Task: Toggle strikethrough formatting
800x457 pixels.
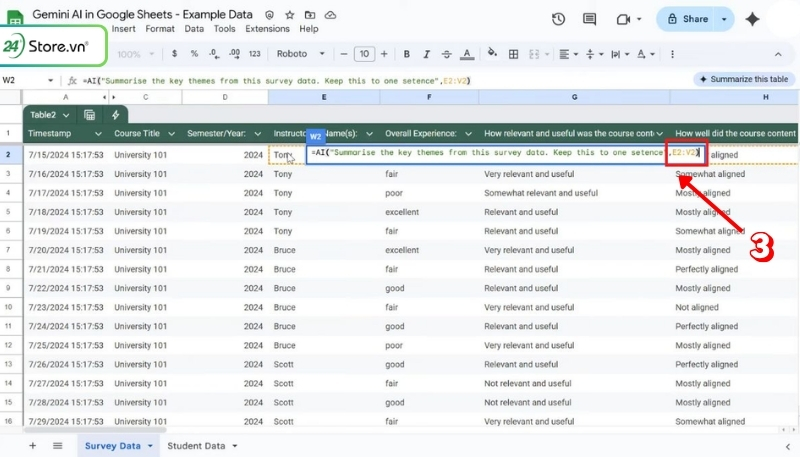Action: (x=446, y=54)
